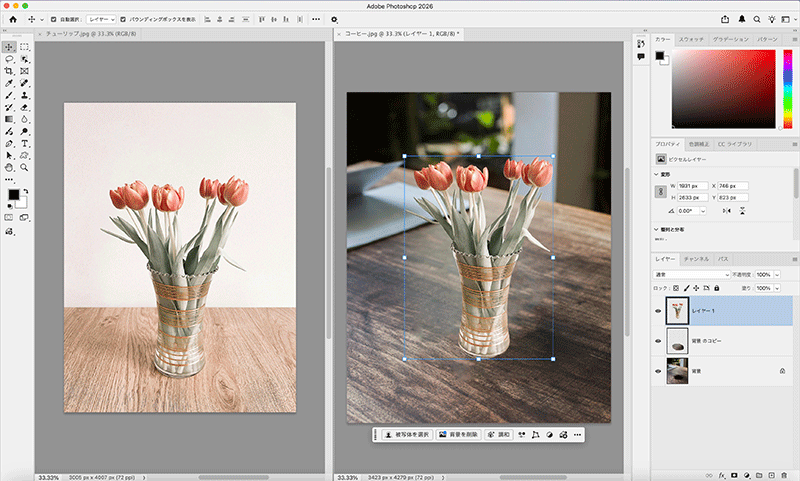This screenshot has height=481, width=800.
Task: Pick the Zoom magnifier tool
Action: pyautogui.click(x=24, y=167)
